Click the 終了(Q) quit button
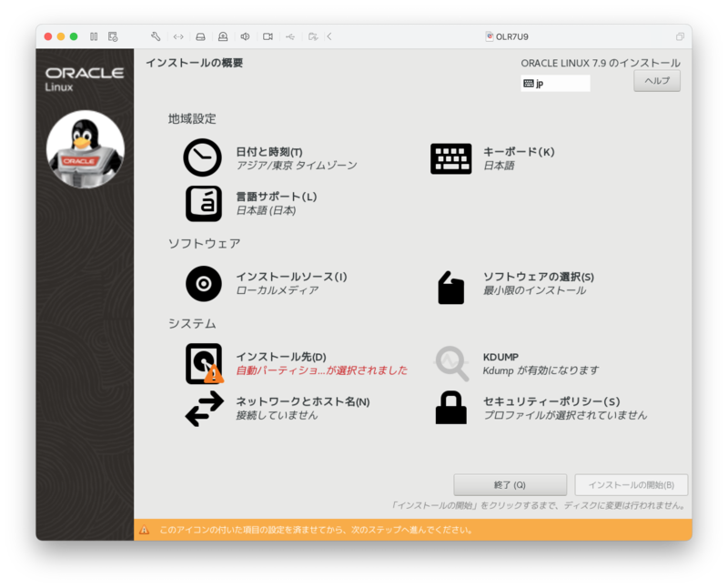The height and width of the screenshot is (588, 728). (x=510, y=485)
